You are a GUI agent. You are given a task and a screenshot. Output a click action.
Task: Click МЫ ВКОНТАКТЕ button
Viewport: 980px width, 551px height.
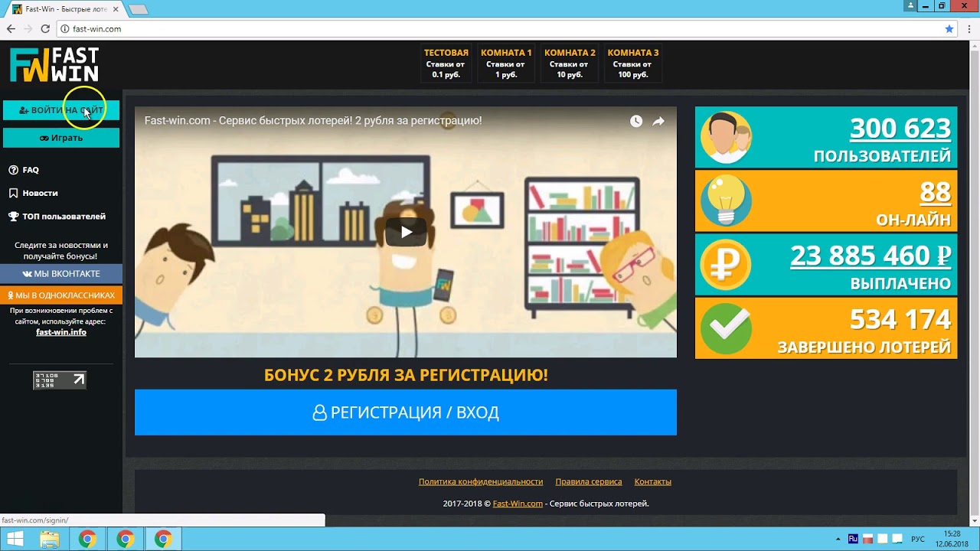point(61,273)
